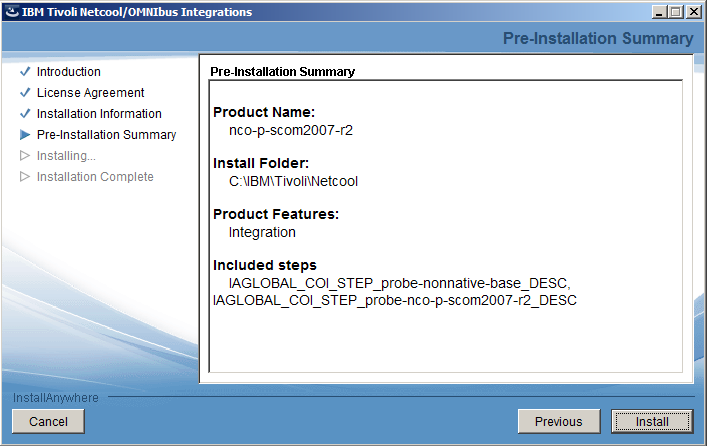Click the Integration feature entry
This screenshot has height=446, width=707.
pyautogui.click(x=262, y=232)
